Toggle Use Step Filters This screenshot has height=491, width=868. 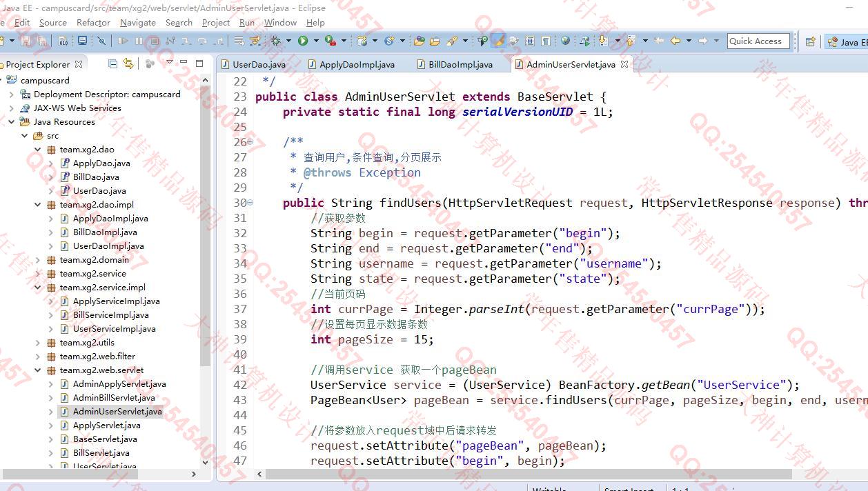pos(255,41)
